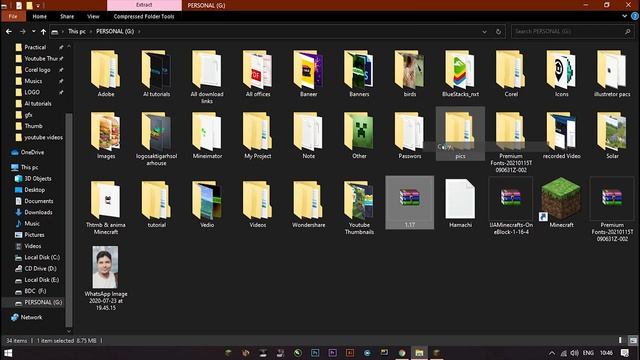Select the recorded Video folder

pyautogui.click(x=562, y=136)
